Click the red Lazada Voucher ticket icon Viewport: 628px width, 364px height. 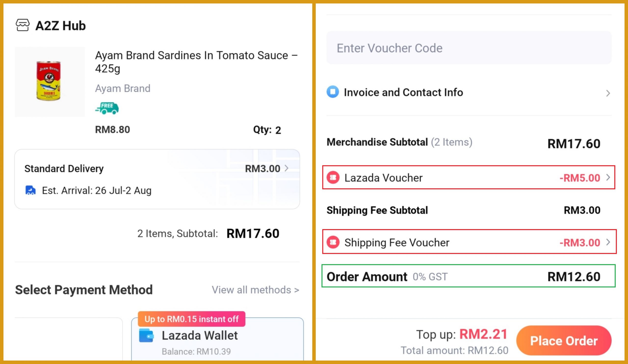(333, 178)
